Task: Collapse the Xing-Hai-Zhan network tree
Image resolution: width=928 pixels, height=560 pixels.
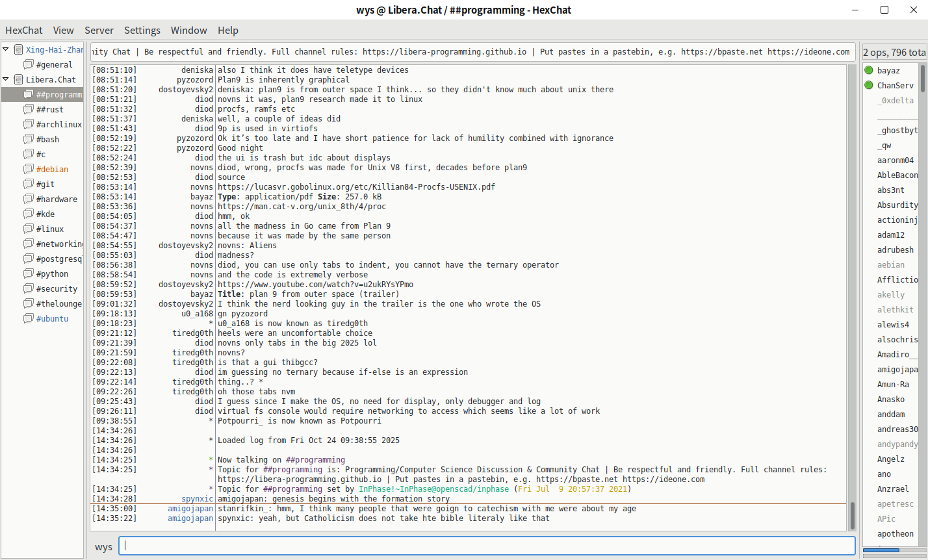Action: tap(6, 49)
